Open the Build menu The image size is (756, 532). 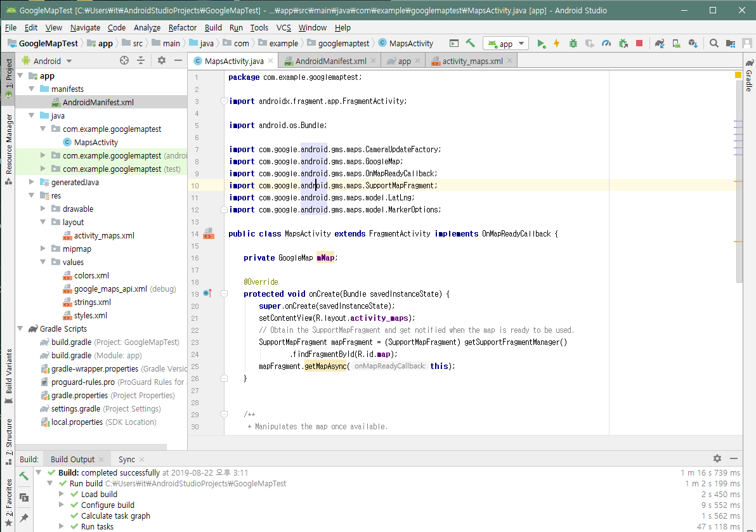213,27
